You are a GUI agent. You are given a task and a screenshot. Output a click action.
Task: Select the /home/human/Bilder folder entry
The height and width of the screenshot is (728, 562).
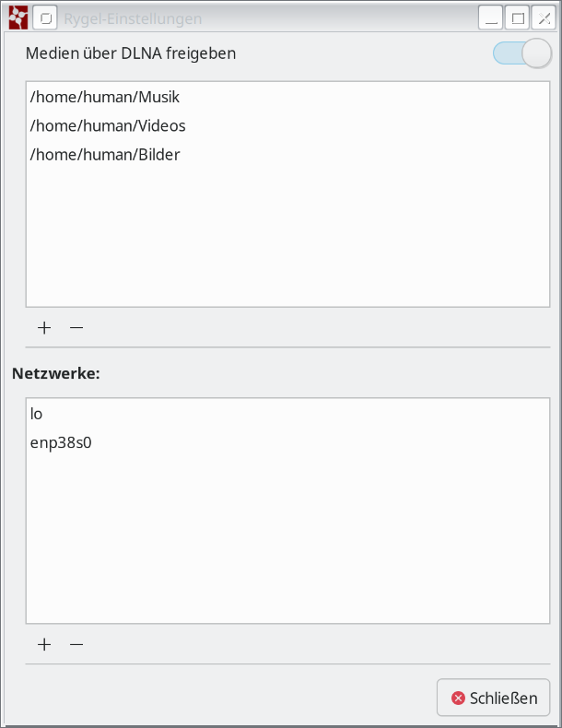pyautogui.click(x=105, y=154)
